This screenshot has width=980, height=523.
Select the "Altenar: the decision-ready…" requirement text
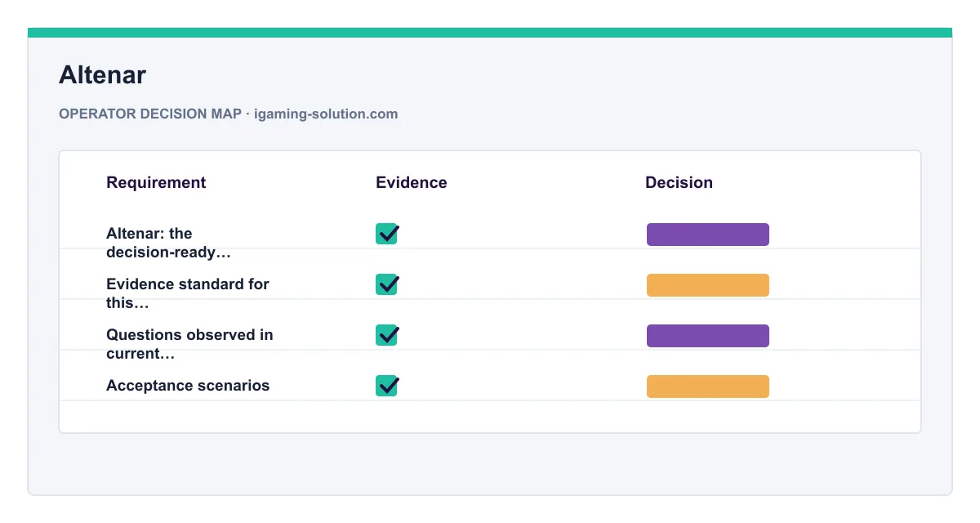click(x=169, y=243)
